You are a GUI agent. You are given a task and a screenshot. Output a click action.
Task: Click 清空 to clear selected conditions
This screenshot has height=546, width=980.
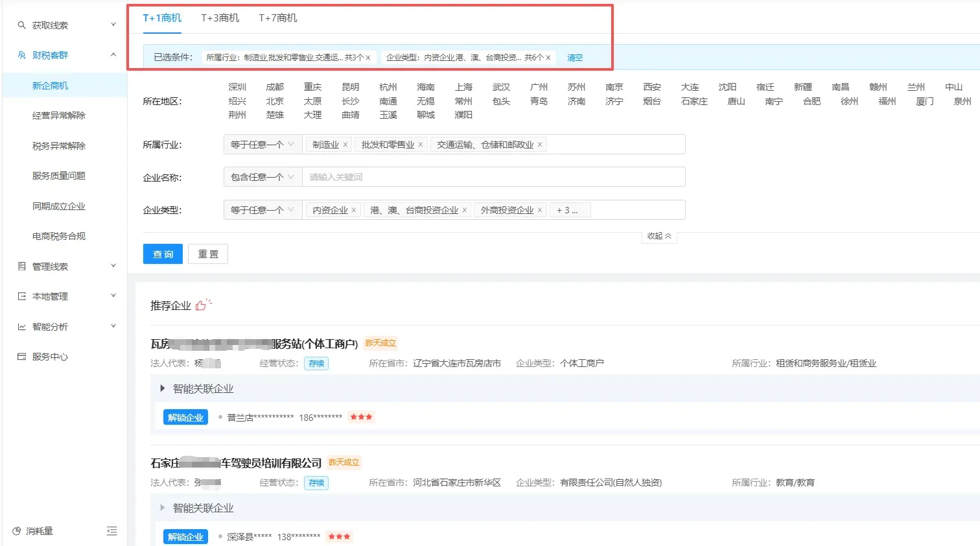pyautogui.click(x=575, y=58)
